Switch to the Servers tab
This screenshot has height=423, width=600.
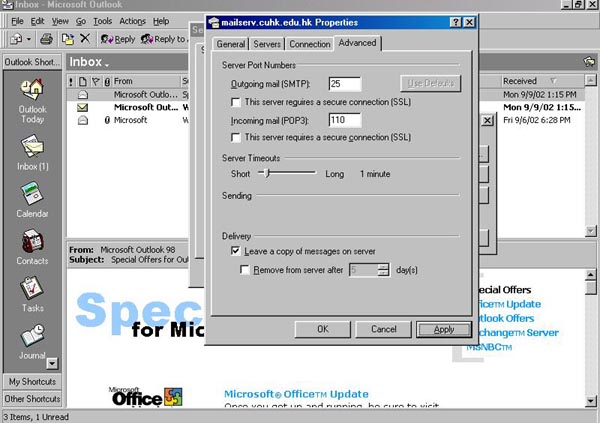(x=267, y=44)
